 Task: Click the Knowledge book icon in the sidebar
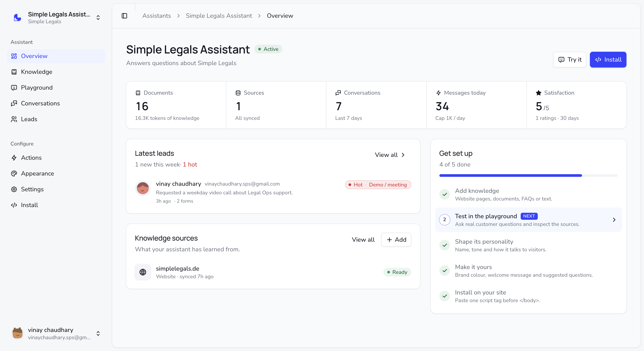pos(14,72)
